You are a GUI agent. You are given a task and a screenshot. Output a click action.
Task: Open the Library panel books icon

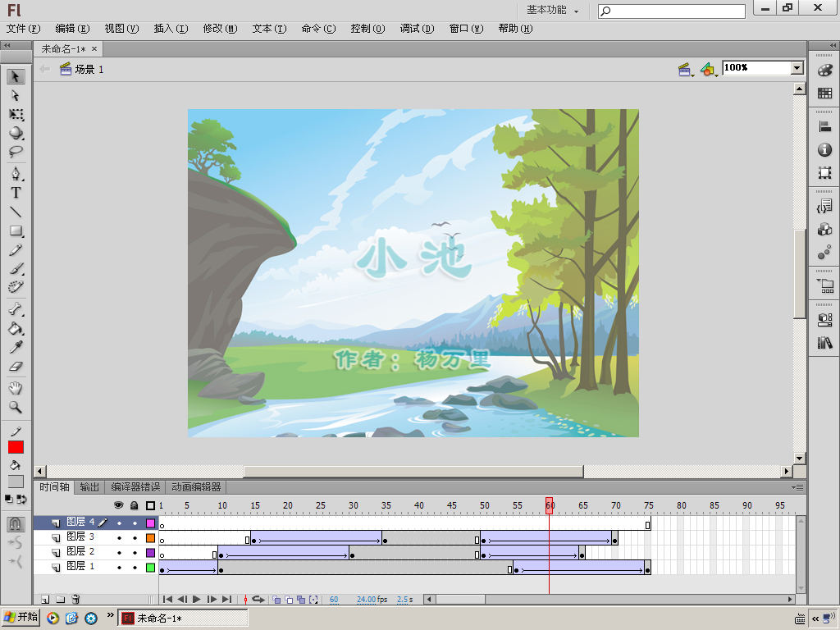click(x=825, y=343)
